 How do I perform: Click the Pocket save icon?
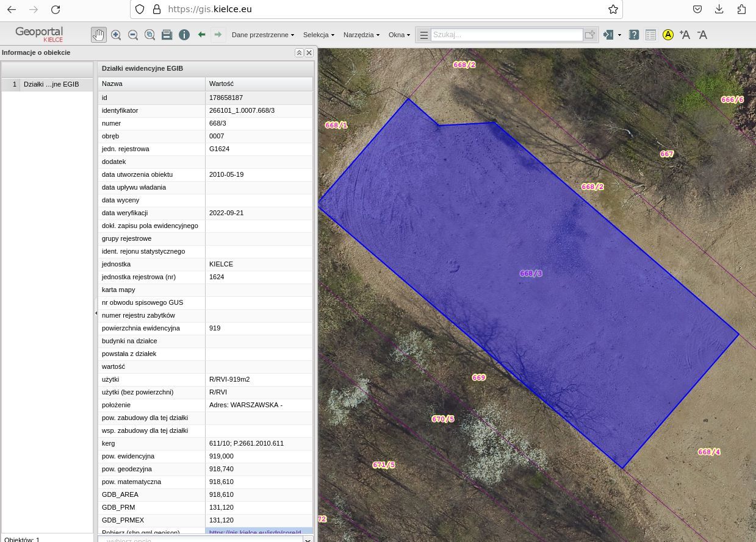point(697,9)
